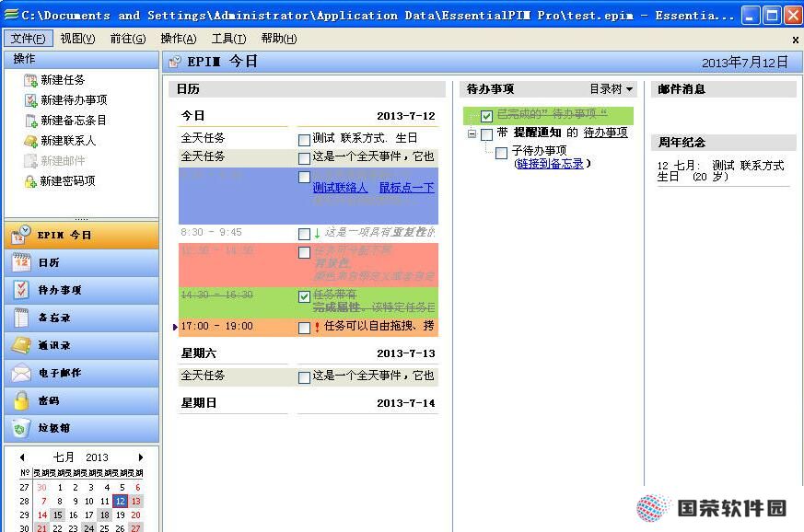Click the 新建待办事项 icon
This screenshot has height=532, width=804.
[30, 100]
